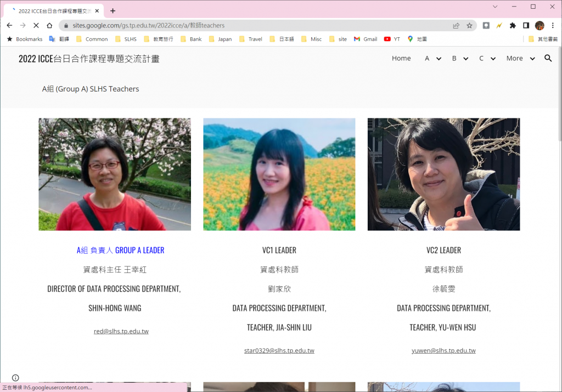Open the Bookmarks star folder
This screenshot has height=392, width=562.
[24, 39]
